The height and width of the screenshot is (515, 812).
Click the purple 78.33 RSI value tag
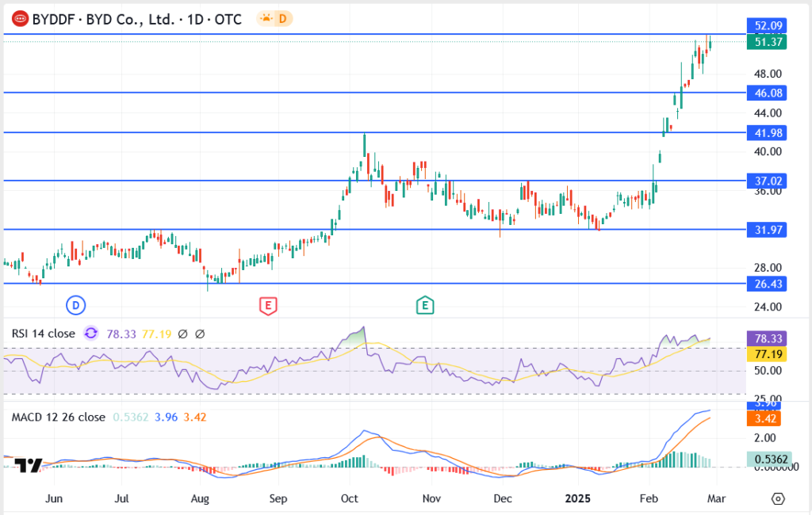point(766,338)
